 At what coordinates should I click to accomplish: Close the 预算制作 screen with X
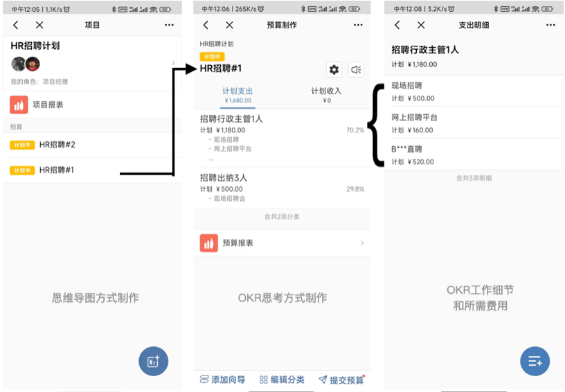click(230, 25)
